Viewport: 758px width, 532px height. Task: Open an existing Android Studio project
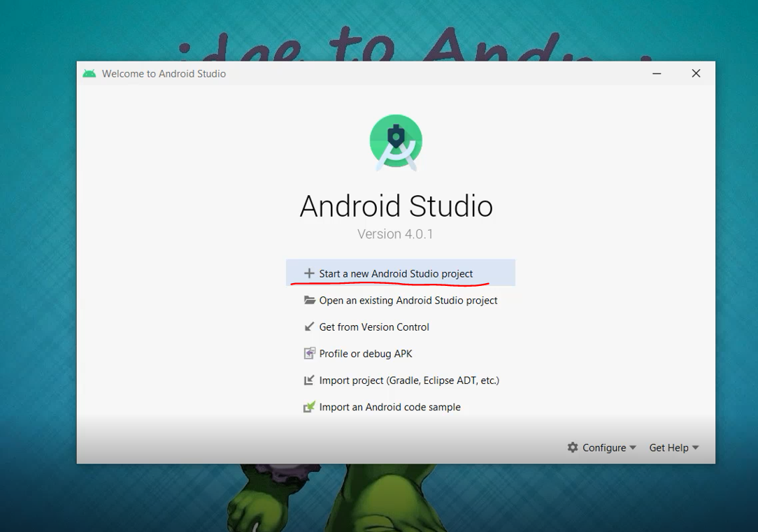point(400,300)
